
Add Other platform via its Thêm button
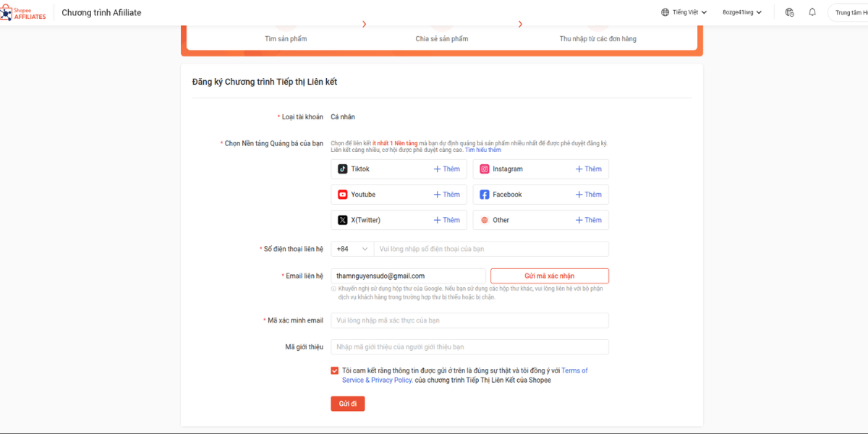click(588, 220)
